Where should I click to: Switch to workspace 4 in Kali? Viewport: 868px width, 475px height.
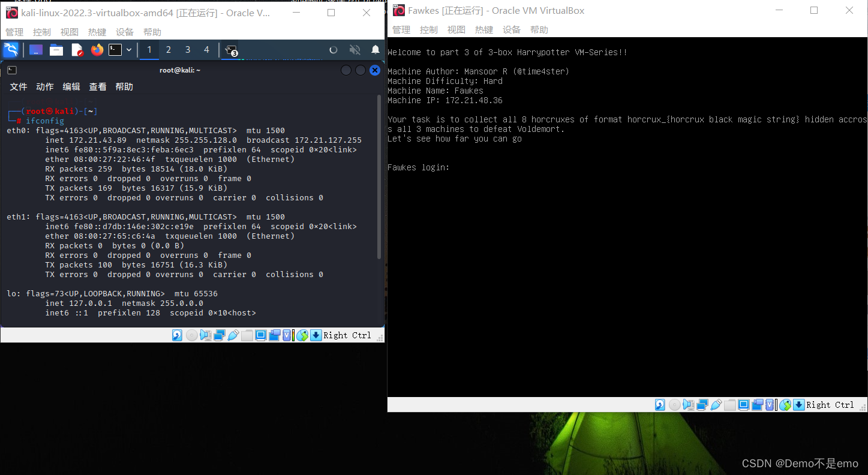[x=207, y=50]
